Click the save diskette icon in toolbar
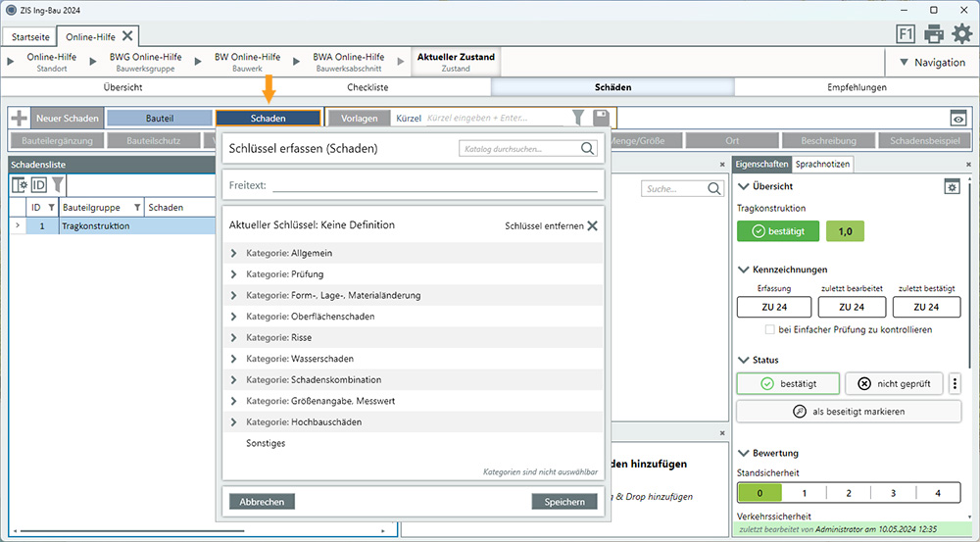The image size is (980, 542). point(601,118)
